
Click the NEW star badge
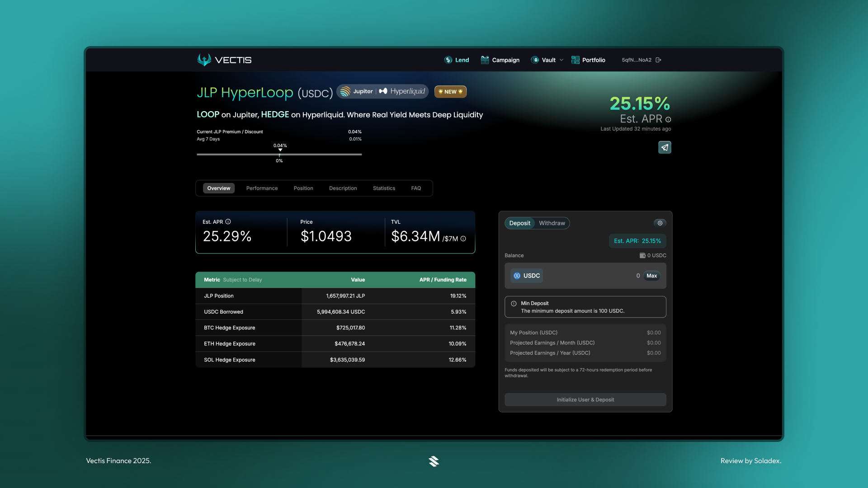[450, 92]
